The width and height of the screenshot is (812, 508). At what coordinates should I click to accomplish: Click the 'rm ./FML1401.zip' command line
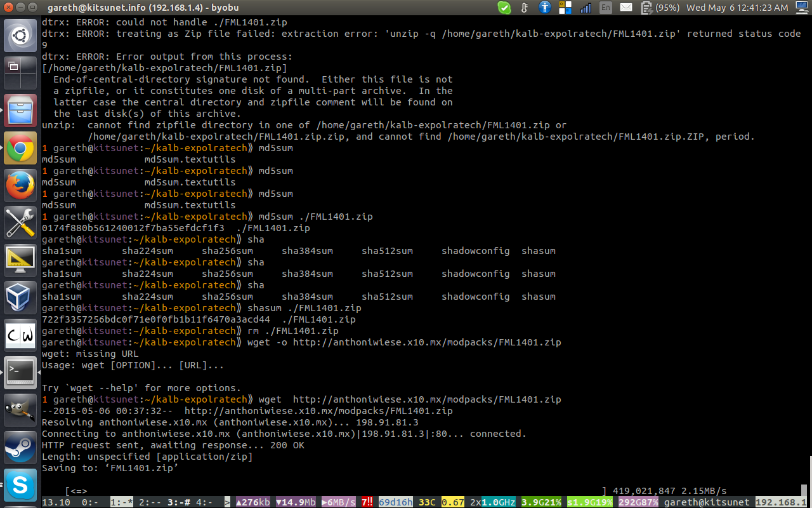click(293, 331)
